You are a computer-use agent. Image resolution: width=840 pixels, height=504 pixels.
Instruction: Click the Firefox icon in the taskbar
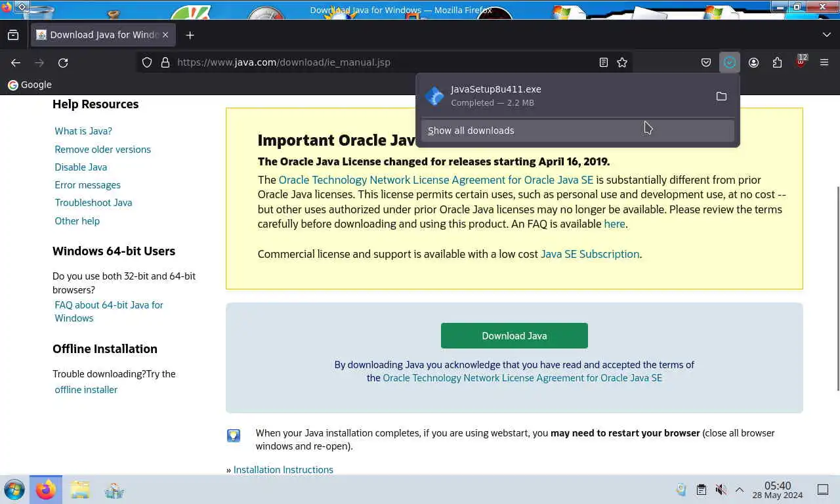tap(46, 490)
